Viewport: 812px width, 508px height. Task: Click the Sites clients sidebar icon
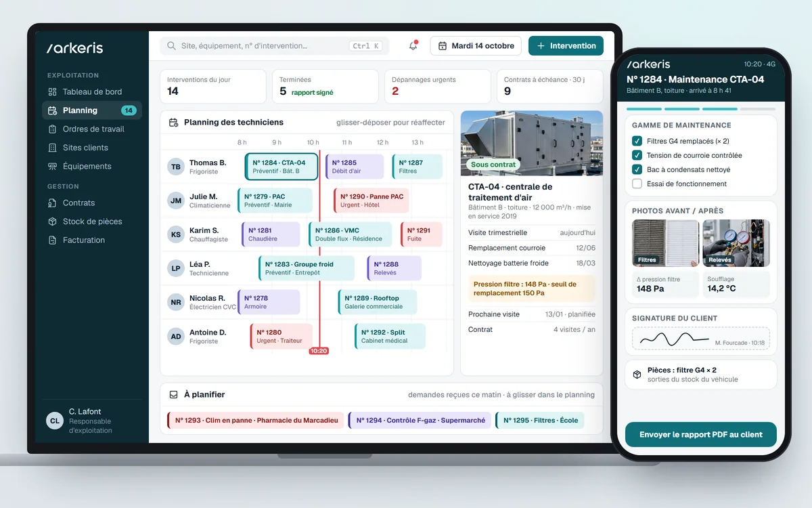pyautogui.click(x=53, y=148)
